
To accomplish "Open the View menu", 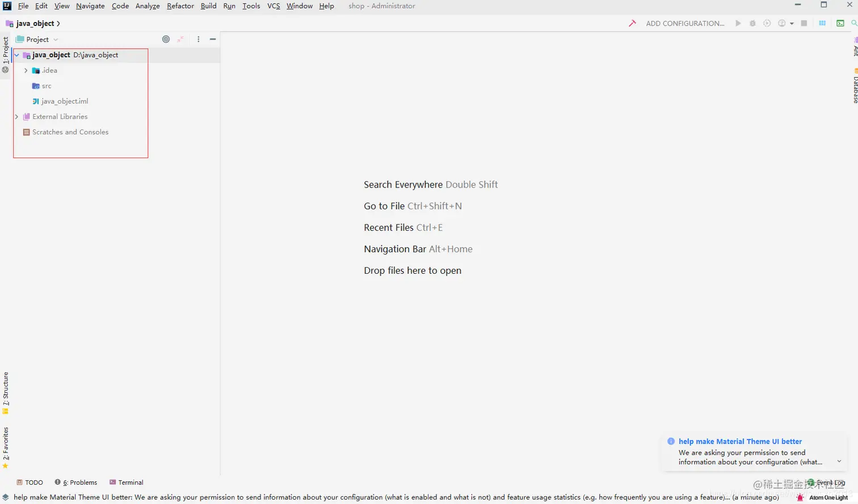I will click(62, 6).
